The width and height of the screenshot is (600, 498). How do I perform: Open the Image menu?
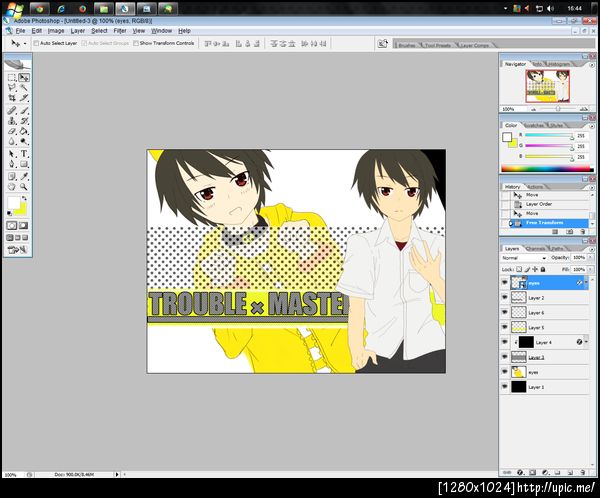coord(56,31)
